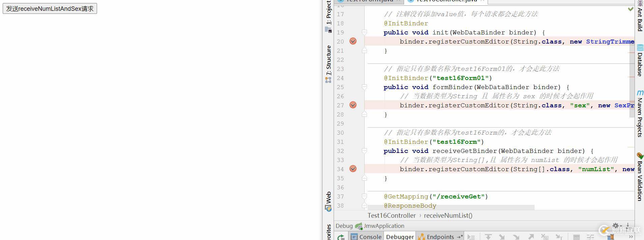Image resolution: width=644 pixels, height=240 pixels.
Task: Click the pin arrow beside Endpoints tab
Action: pyautogui.click(x=460, y=237)
